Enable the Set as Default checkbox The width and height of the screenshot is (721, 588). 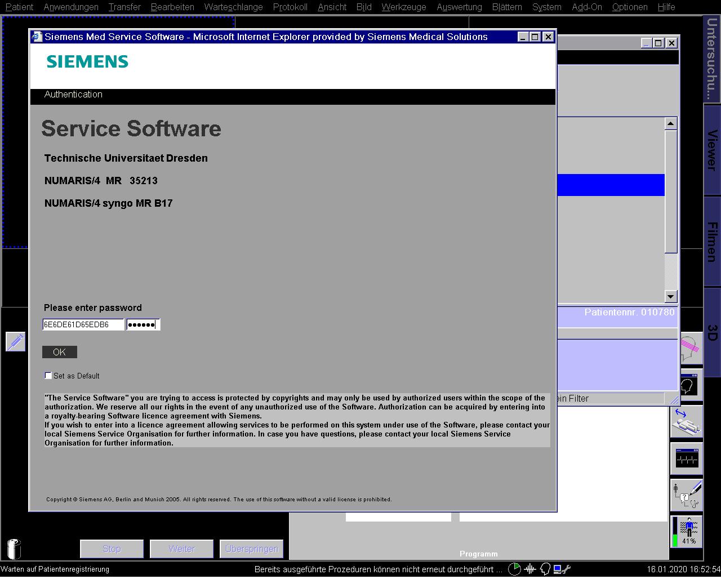(48, 376)
